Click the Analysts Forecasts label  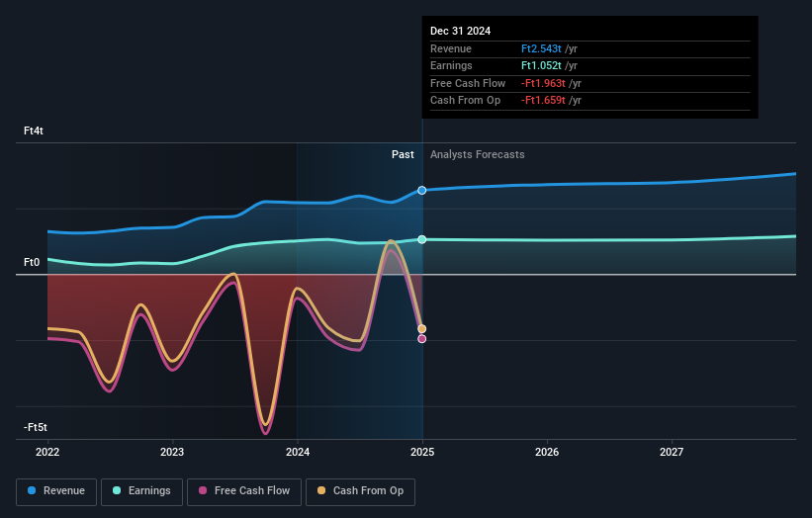[478, 155]
